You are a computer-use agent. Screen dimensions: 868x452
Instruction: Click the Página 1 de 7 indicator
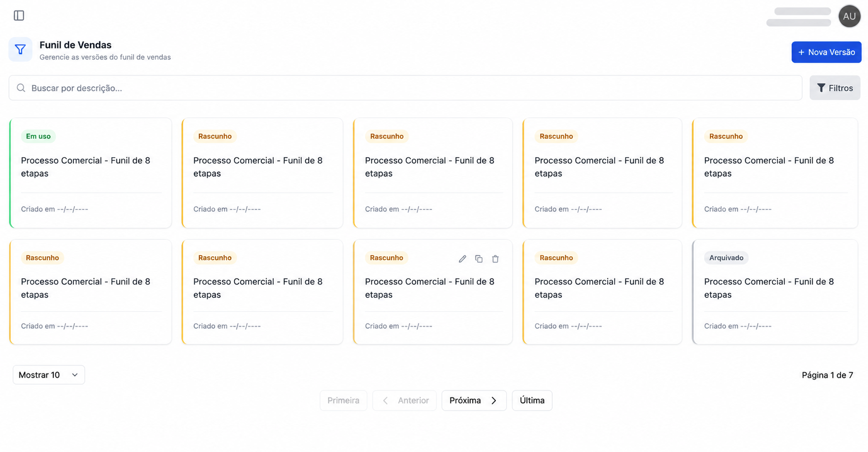coord(827,375)
